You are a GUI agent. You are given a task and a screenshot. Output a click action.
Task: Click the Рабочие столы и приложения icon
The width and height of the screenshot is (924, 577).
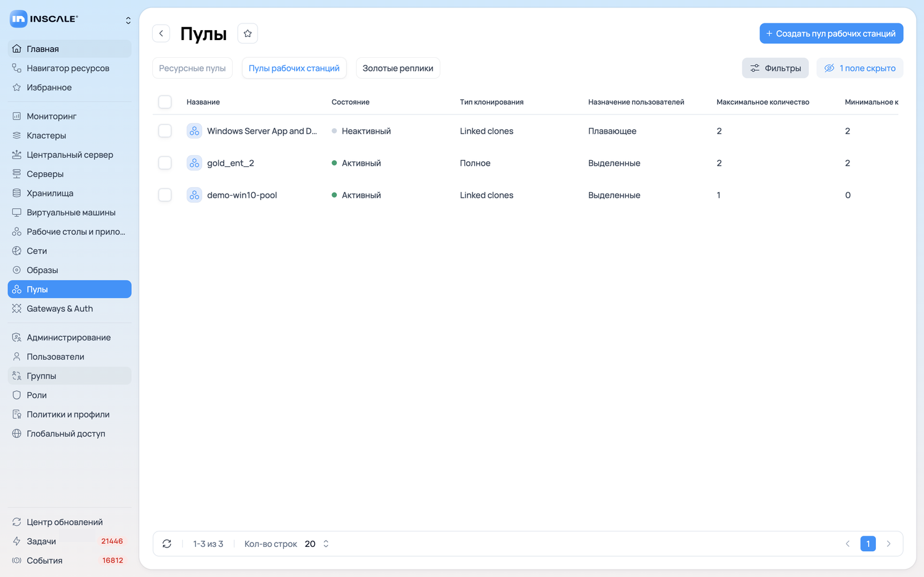coord(17,232)
